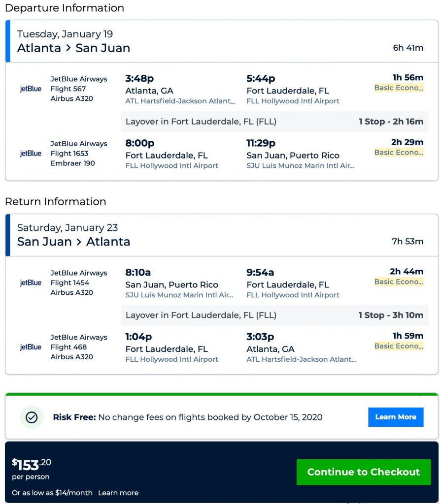Click Basic Economy label for Flight 1653
Screen dimensions: 440x504
[399, 153]
